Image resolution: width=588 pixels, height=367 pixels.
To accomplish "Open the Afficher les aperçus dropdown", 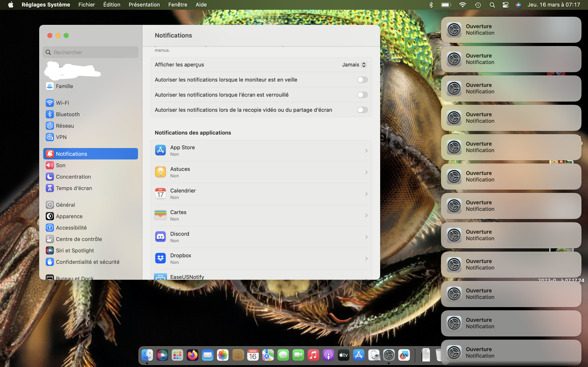I will tap(354, 65).
